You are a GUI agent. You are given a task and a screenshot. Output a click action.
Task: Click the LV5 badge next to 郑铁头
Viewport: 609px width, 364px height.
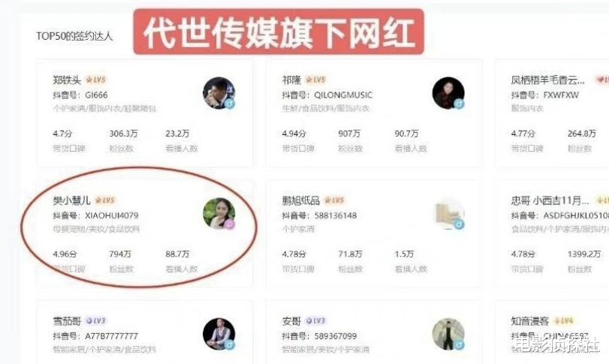95,80
